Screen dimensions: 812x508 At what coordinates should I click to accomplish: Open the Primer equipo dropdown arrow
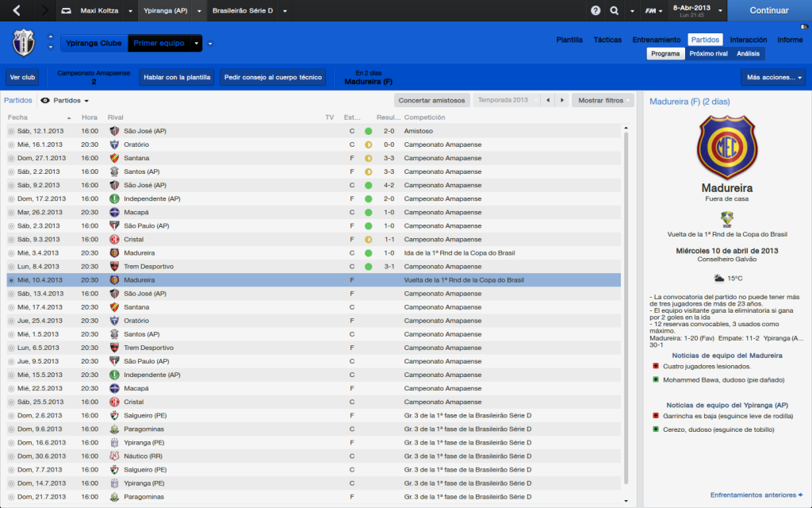197,43
